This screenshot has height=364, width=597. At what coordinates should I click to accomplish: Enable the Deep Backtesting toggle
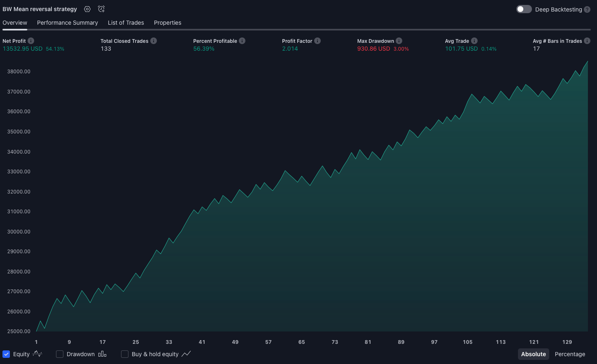click(524, 9)
